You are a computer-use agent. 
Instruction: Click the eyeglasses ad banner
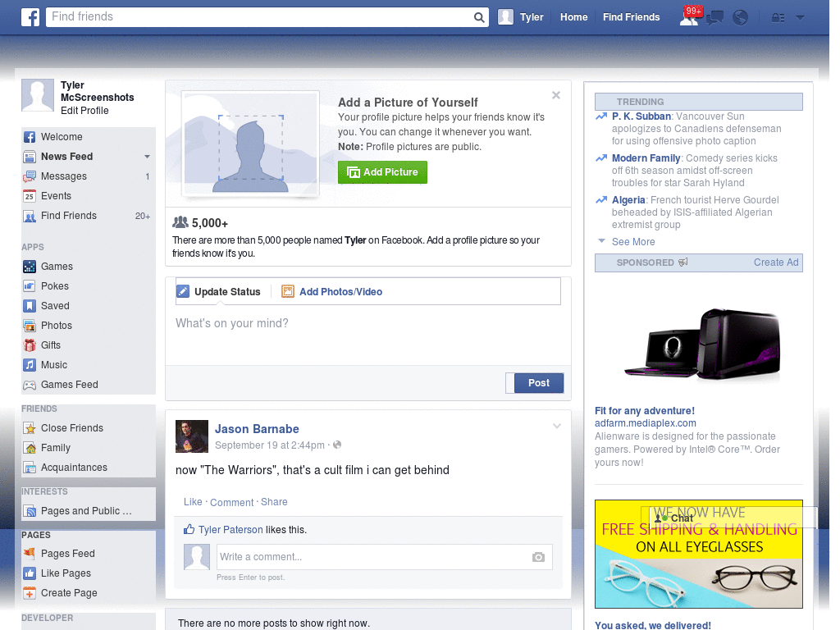(699, 554)
